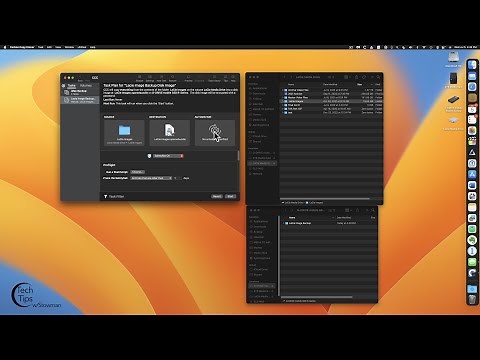
Task: Open App Store from the Dock
Action: [472, 174]
